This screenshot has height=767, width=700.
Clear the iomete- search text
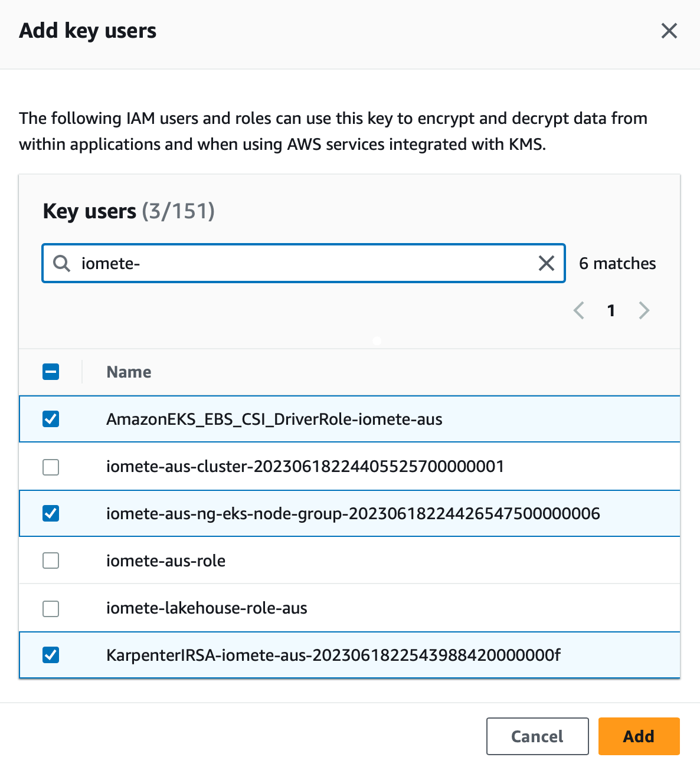pyautogui.click(x=547, y=263)
